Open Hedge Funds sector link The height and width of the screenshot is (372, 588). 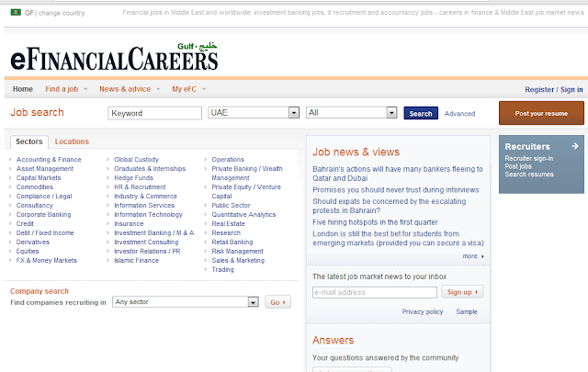[134, 178]
